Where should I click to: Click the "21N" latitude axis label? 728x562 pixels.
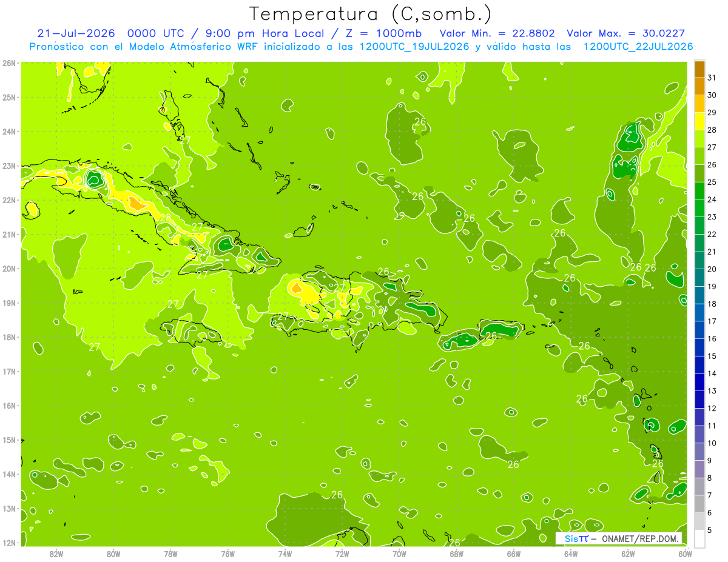pyautogui.click(x=10, y=234)
